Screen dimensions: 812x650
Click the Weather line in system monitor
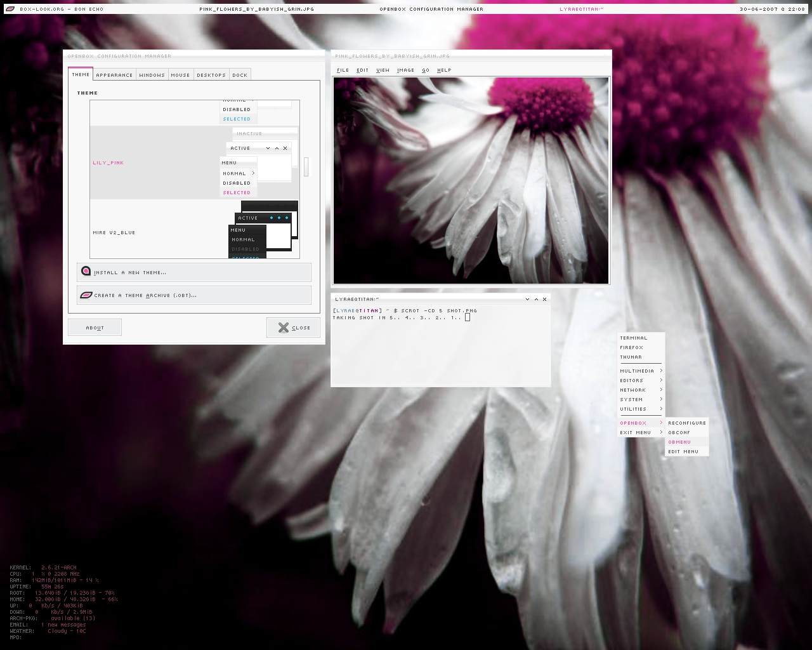pos(48,631)
